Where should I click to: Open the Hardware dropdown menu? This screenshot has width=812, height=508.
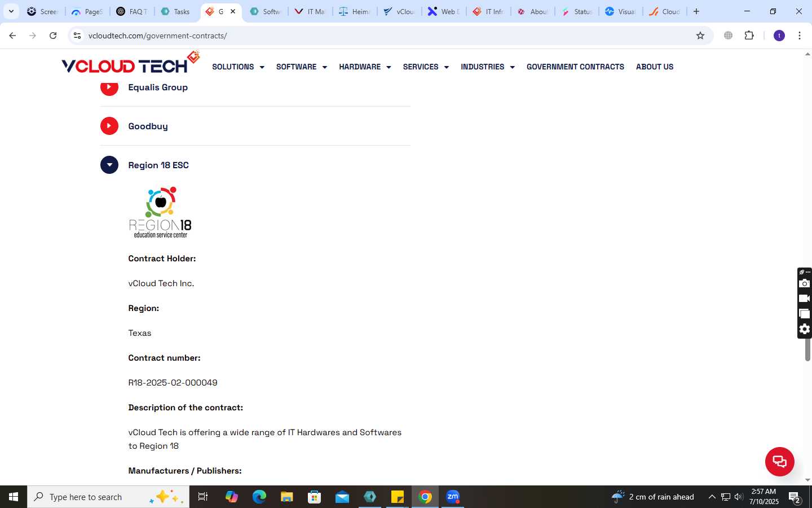[x=365, y=67]
